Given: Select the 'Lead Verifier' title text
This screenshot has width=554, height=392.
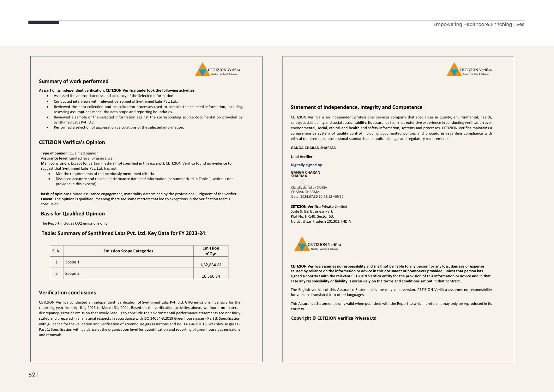Looking at the screenshot, I should point(302,157).
